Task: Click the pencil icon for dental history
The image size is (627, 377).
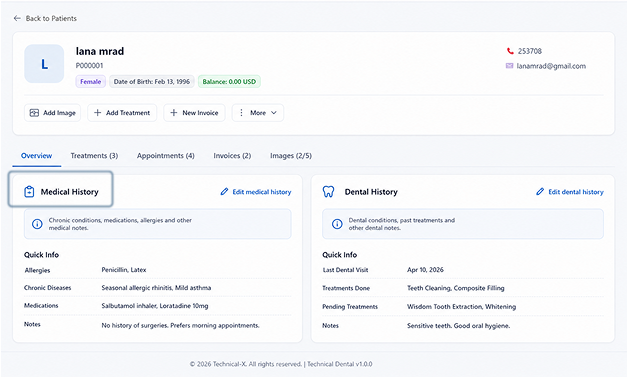Action: pos(540,192)
